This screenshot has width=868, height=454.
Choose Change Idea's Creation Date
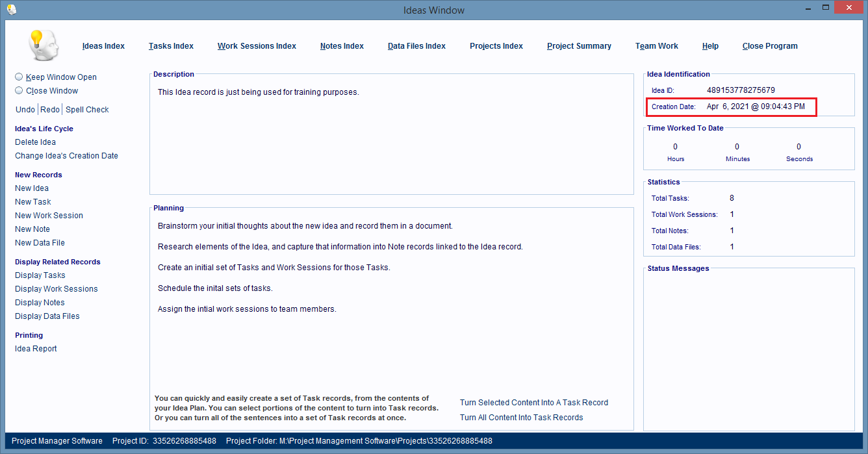point(66,156)
